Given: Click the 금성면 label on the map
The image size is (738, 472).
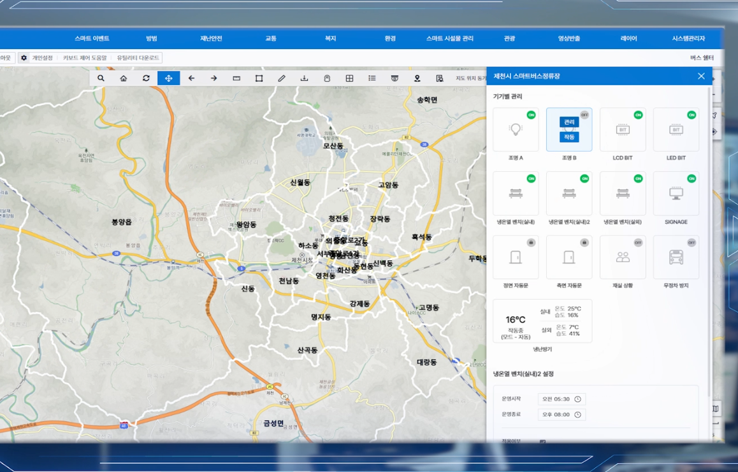Looking at the screenshot, I should tap(273, 423).
